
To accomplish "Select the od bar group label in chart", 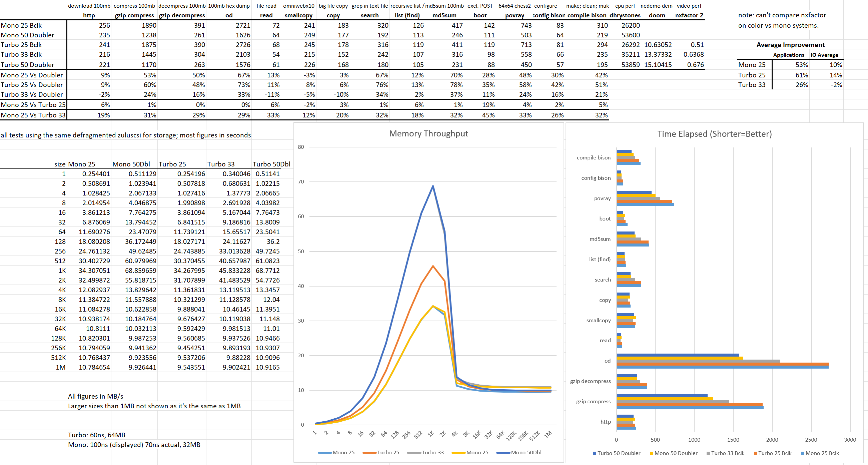I will (607, 361).
